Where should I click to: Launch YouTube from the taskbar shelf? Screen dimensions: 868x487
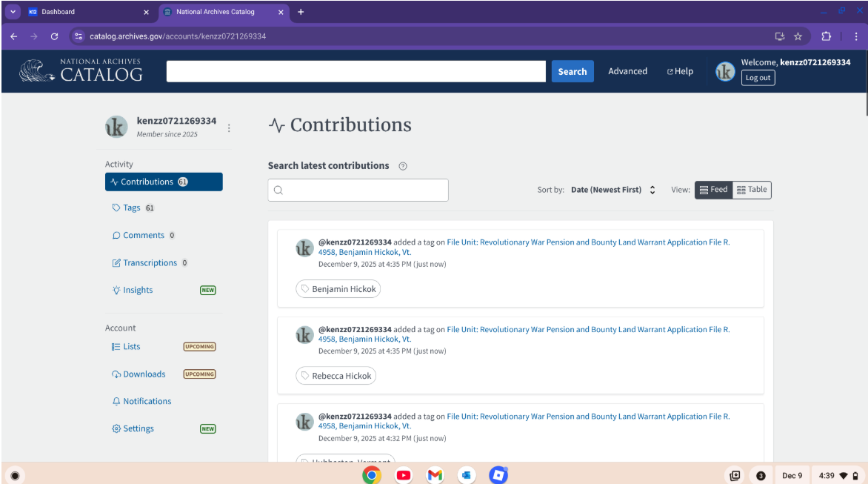point(404,475)
